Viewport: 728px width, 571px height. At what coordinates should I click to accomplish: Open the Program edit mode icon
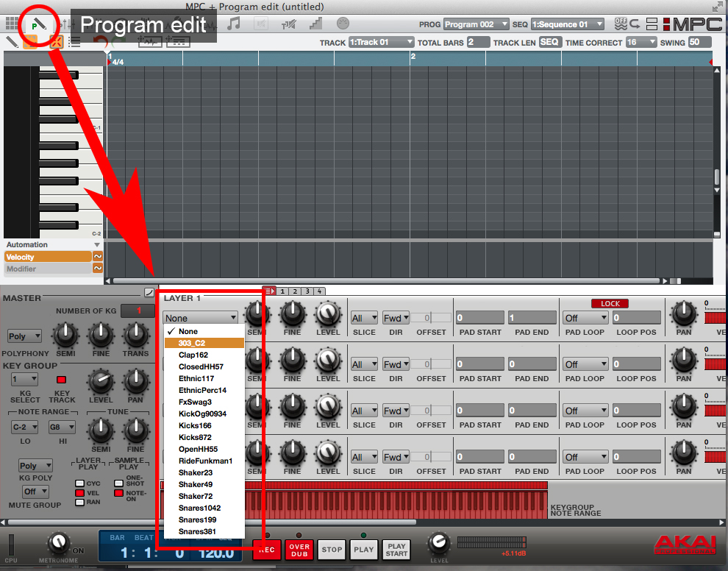pos(36,24)
